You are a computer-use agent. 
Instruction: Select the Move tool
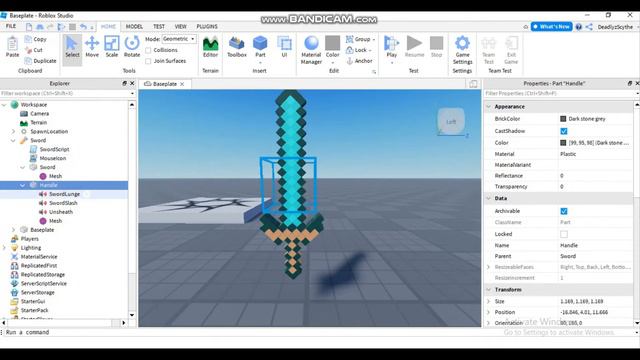(x=92, y=47)
